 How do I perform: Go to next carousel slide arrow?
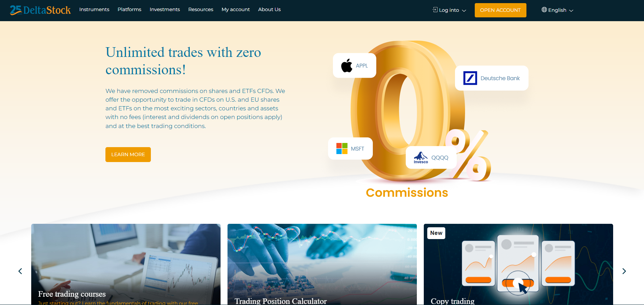click(624, 271)
